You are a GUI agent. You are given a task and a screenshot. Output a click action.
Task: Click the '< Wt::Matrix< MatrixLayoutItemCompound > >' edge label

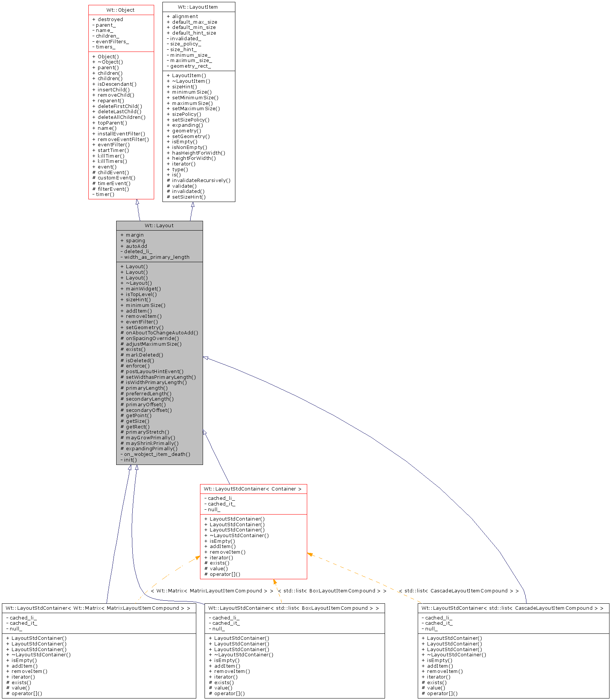coord(212,591)
